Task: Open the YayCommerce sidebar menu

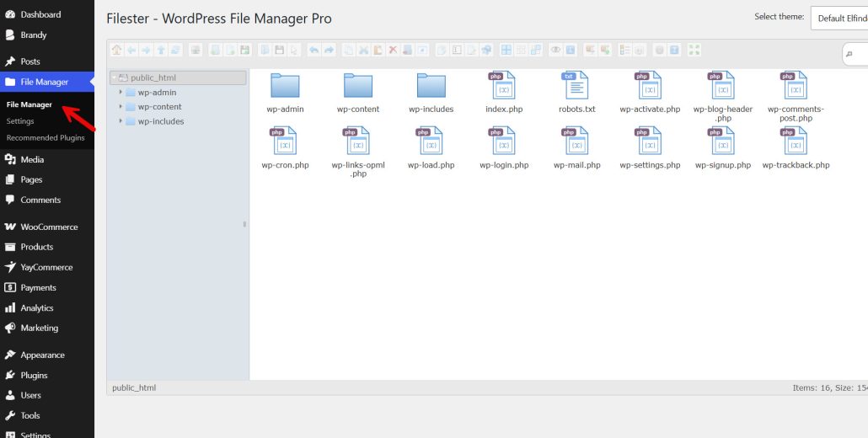Action: pos(47,267)
